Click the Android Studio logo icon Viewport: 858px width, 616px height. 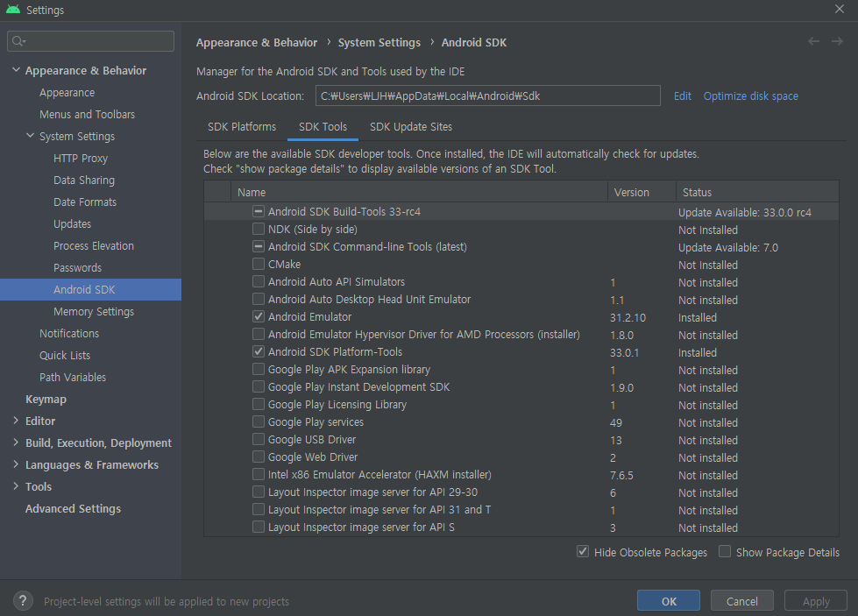13,10
